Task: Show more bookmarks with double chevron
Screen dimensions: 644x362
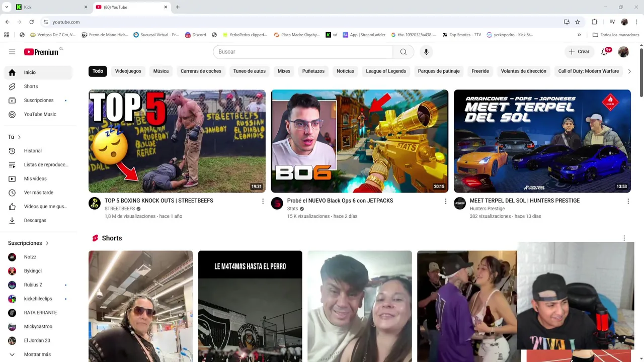Action: point(579,35)
